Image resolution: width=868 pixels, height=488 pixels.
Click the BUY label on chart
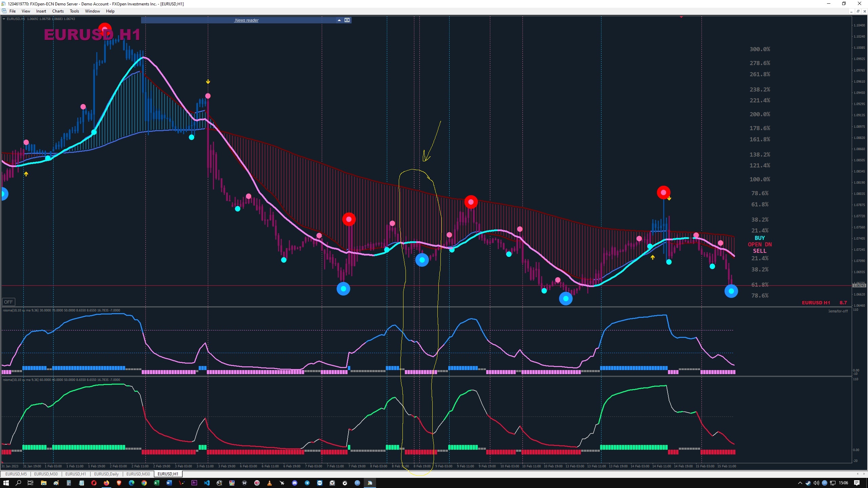(759, 238)
